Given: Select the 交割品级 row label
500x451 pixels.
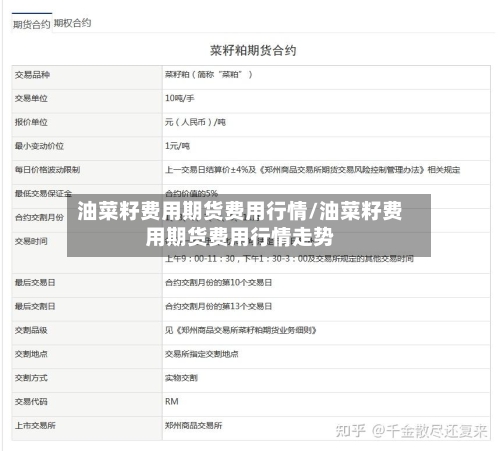Looking at the screenshot, I should click(x=31, y=330).
